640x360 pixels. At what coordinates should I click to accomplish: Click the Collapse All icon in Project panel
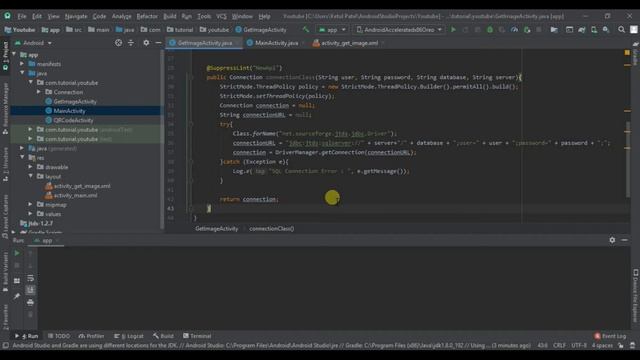131,43
